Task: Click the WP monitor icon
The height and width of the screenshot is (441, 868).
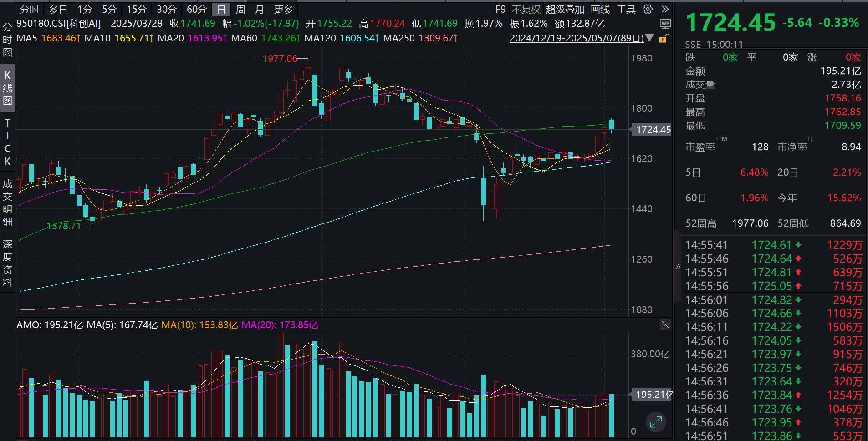Action: pyautogui.click(x=665, y=24)
